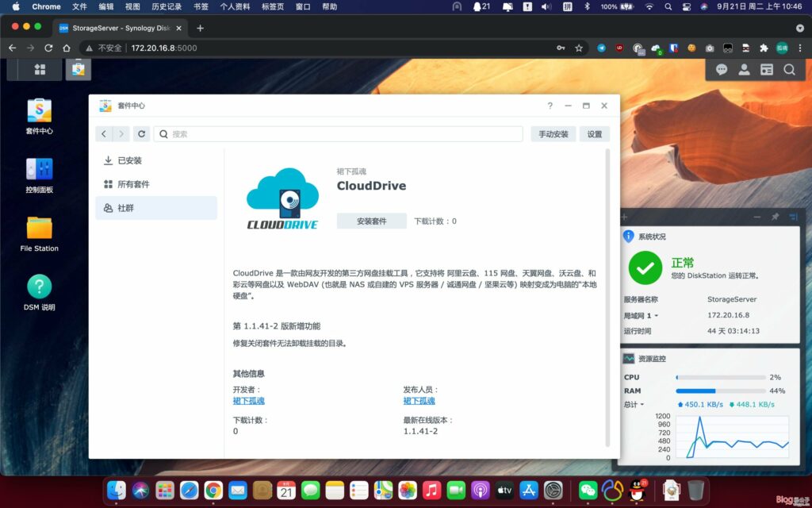Open the 历史记录 menu
Viewport: 812px width, 508px height.
pyautogui.click(x=167, y=6)
